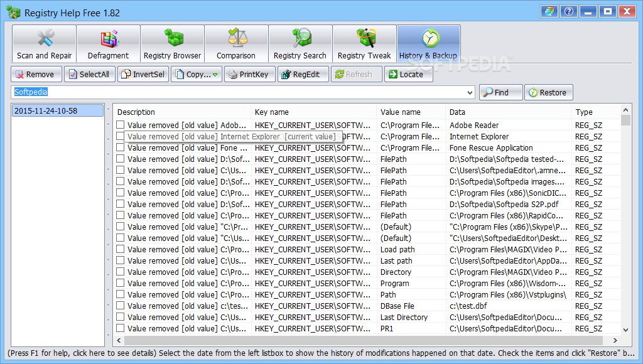The image size is (643, 364).
Task: Click the horizontal scrollbar track
Action: 364,340
